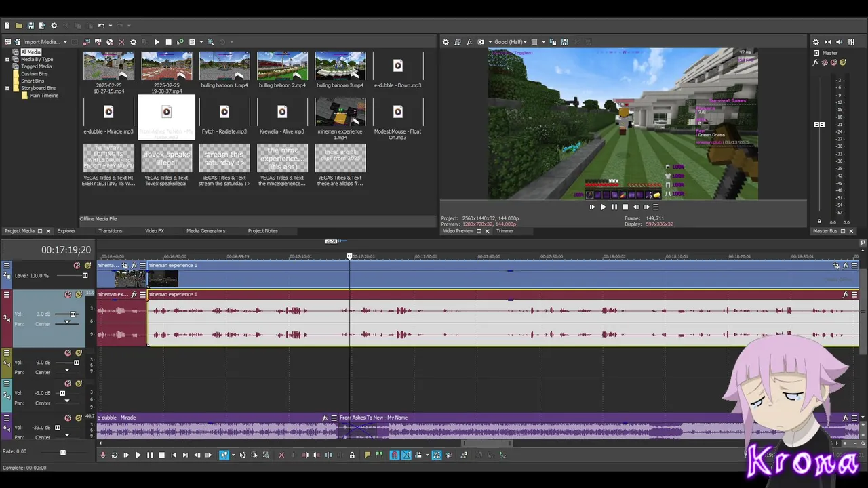The image size is (868, 488).
Task: Adjust the track 4 volume slider
Action: 76,363
